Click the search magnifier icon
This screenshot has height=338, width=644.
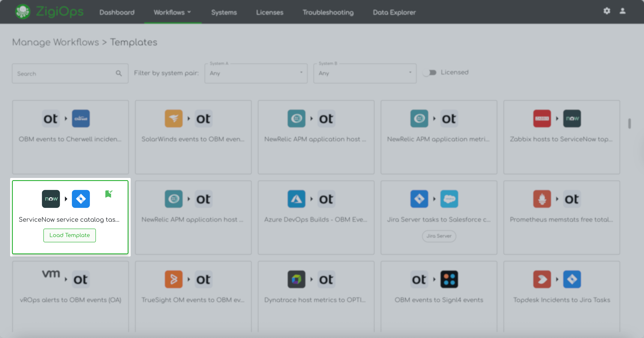(x=119, y=73)
